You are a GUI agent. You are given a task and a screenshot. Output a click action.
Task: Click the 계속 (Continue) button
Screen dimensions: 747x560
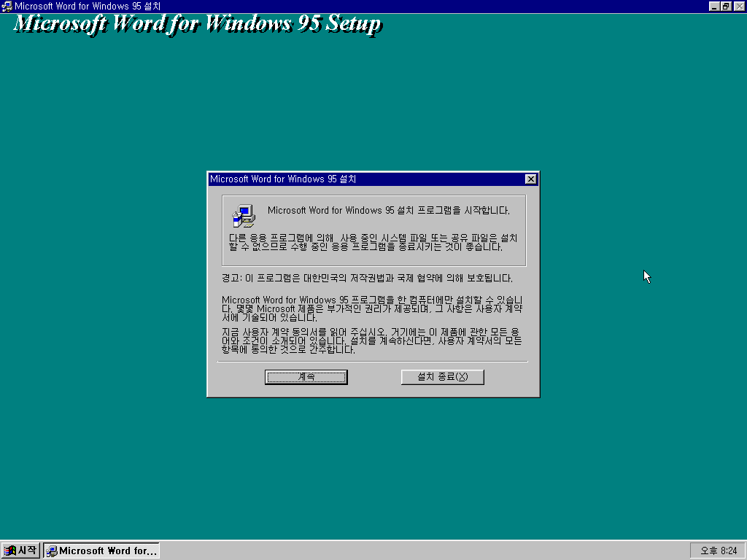coord(306,377)
